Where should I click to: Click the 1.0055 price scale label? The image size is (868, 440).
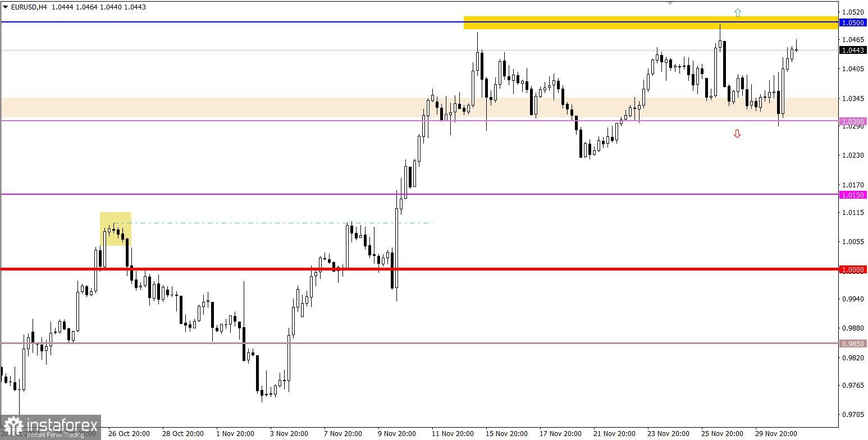pos(853,242)
